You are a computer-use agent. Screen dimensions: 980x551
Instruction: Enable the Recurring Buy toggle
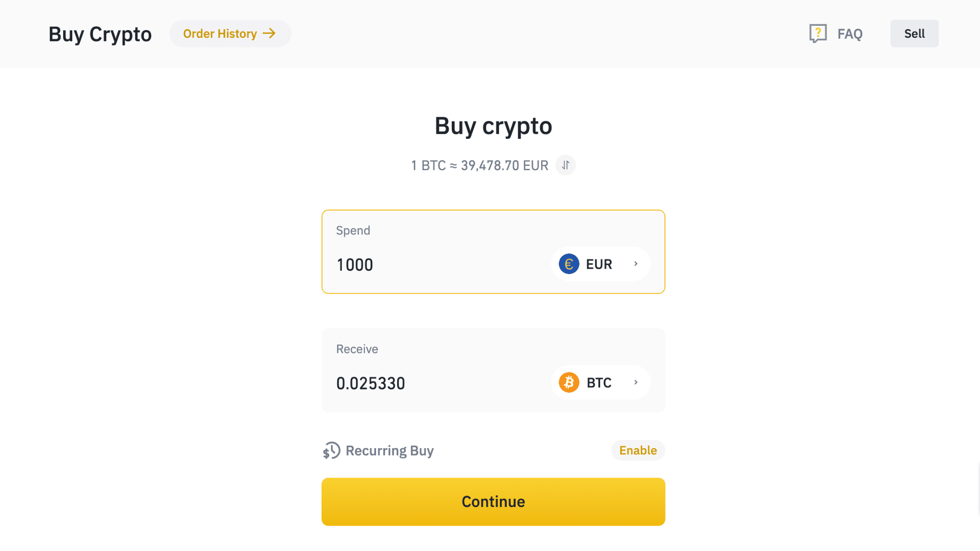pyautogui.click(x=637, y=450)
